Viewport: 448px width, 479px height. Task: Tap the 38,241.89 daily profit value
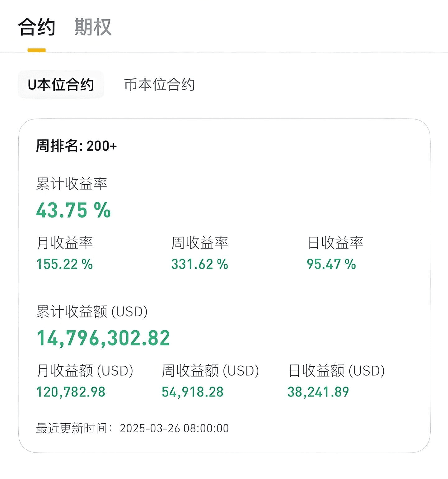pyautogui.click(x=318, y=392)
